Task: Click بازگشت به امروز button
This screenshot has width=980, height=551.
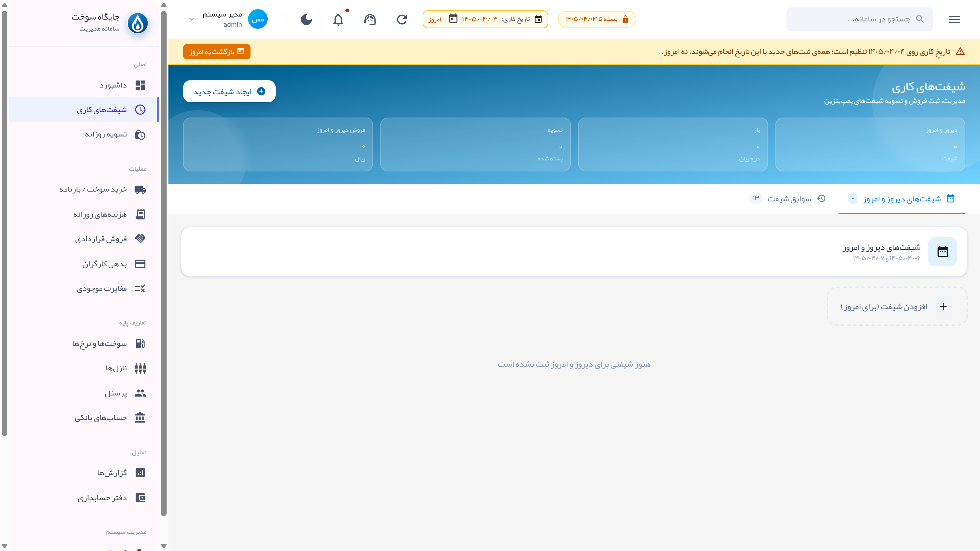Action: pyautogui.click(x=217, y=52)
